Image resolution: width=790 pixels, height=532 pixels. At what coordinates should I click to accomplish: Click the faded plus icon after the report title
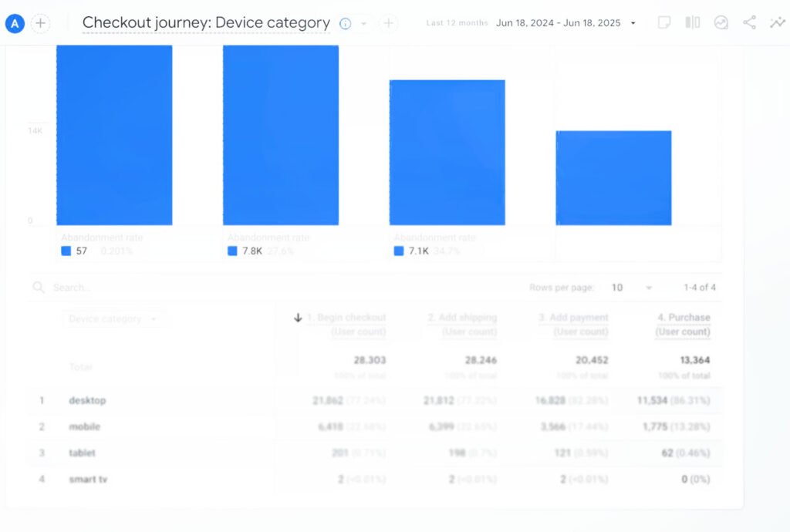click(x=389, y=23)
